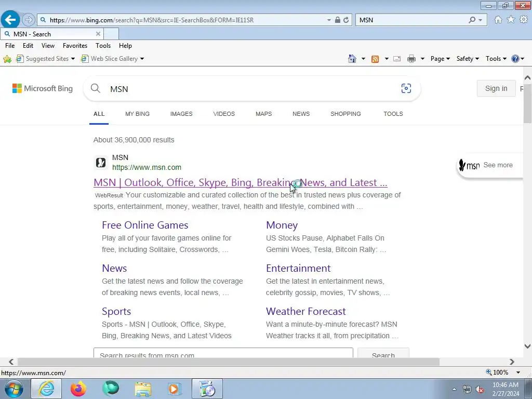Expand Web Slice Gallery dropdown
The height and width of the screenshot is (399, 532).
(142, 59)
